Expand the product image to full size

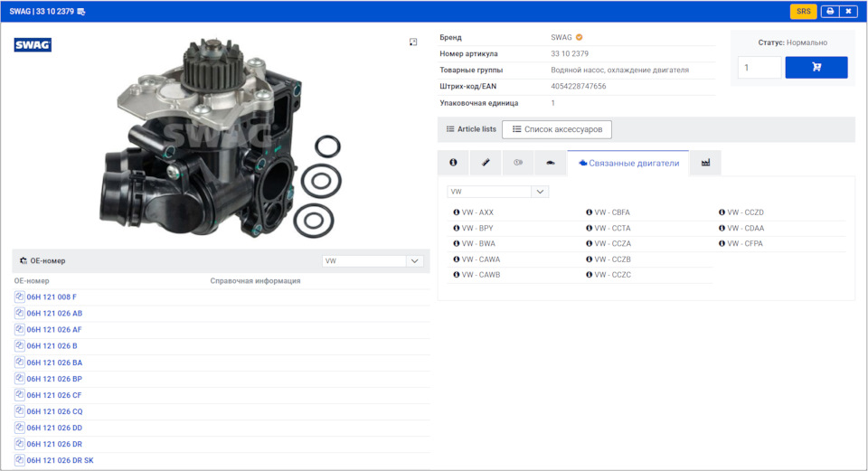(413, 42)
